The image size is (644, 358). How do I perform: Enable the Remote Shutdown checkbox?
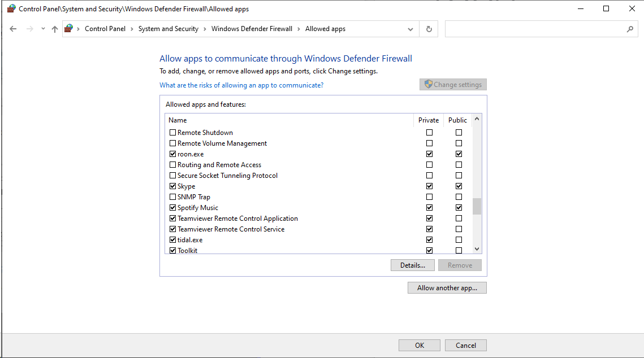[x=173, y=133]
